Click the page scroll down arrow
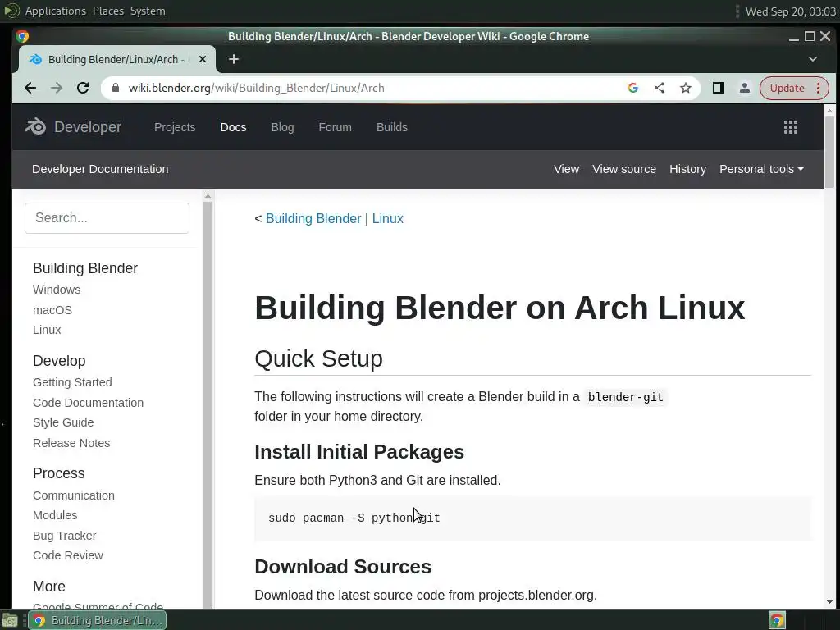This screenshot has height=630, width=840. pos(829,602)
